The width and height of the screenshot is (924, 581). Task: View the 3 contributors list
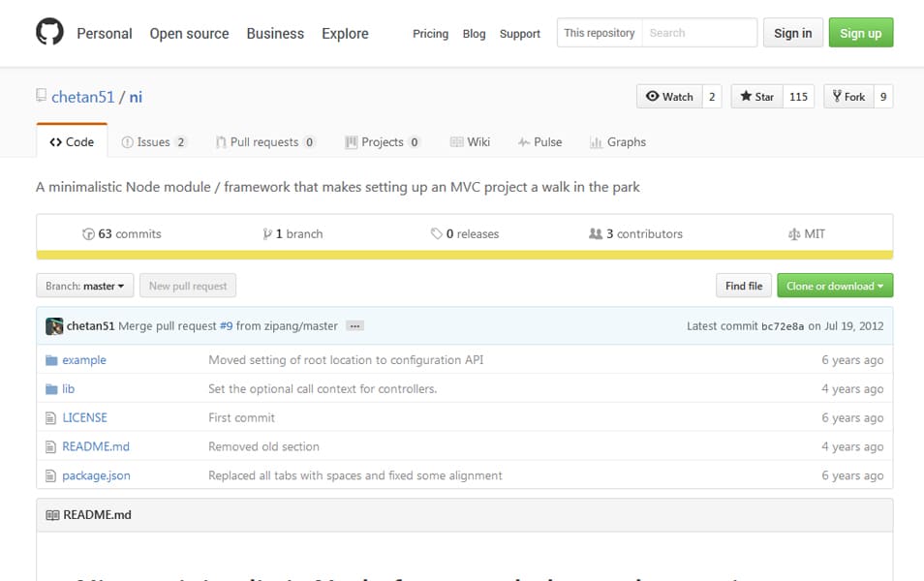pyautogui.click(x=635, y=234)
